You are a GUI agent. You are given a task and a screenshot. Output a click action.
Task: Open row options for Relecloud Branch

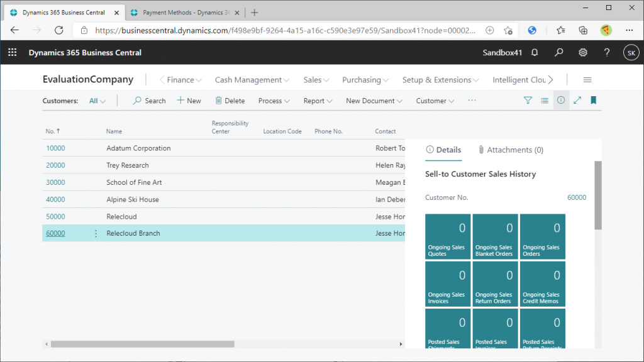(x=96, y=233)
